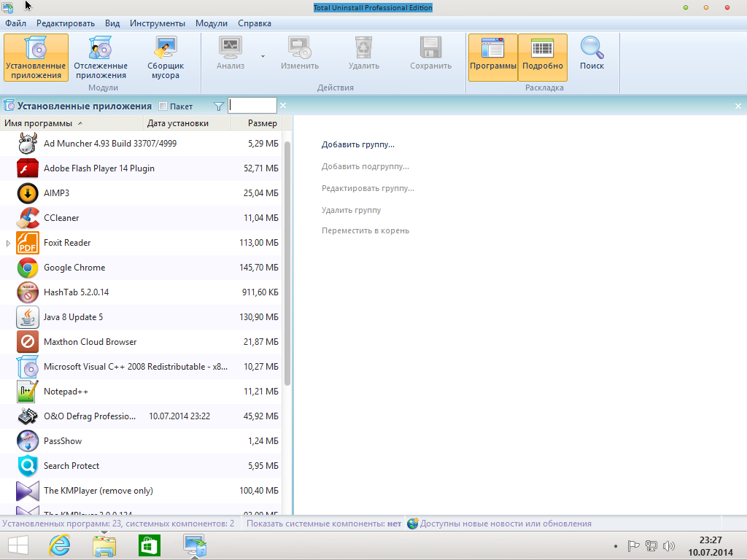Select the Java 8 Update 5 icon
Viewport: 747px width, 560px height.
point(28,317)
